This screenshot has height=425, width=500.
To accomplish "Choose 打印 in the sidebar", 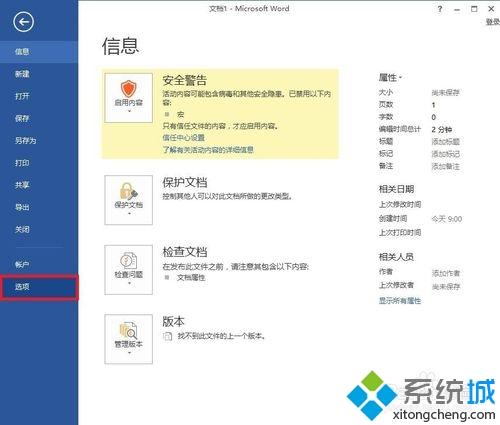I will click(x=39, y=163).
